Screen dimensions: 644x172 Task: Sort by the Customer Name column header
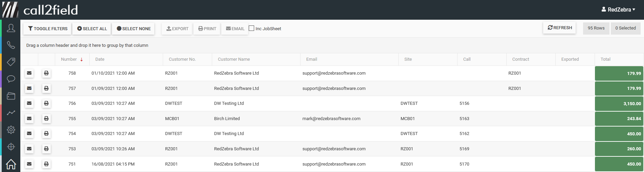click(234, 59)
